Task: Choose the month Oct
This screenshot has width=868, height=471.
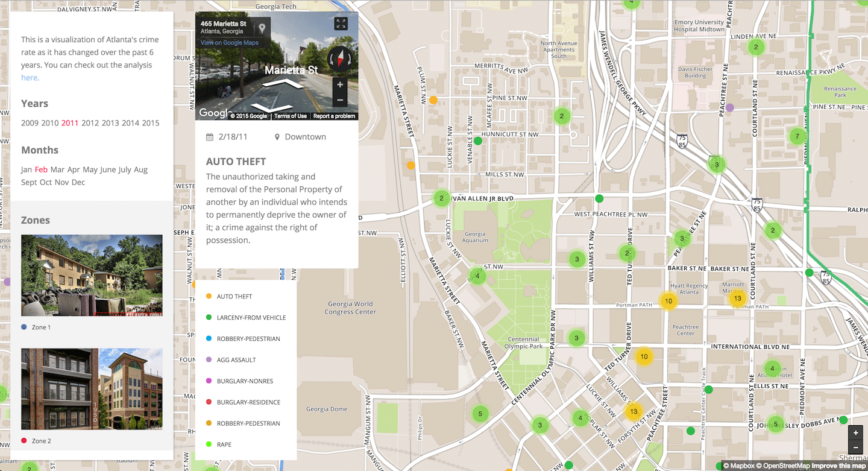Action: coord(46,182)
